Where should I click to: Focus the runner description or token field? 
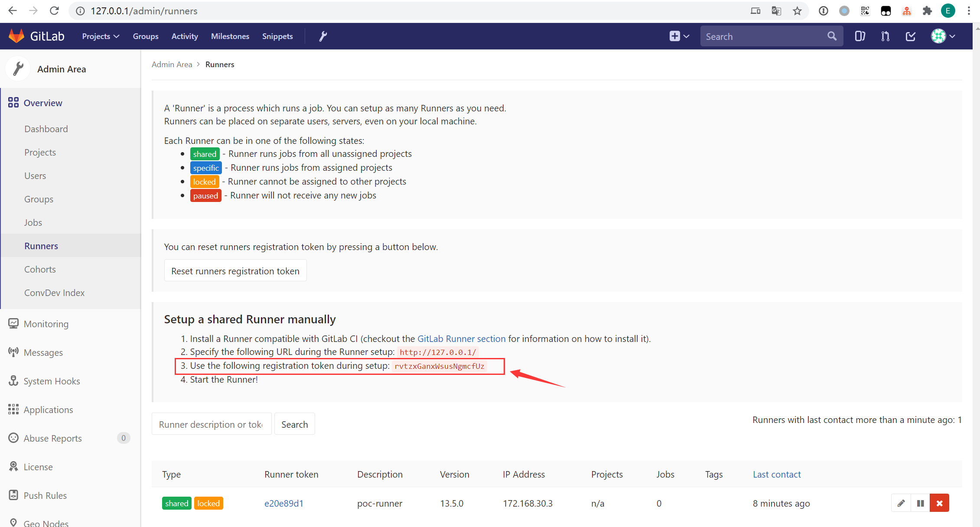(212, 424)
